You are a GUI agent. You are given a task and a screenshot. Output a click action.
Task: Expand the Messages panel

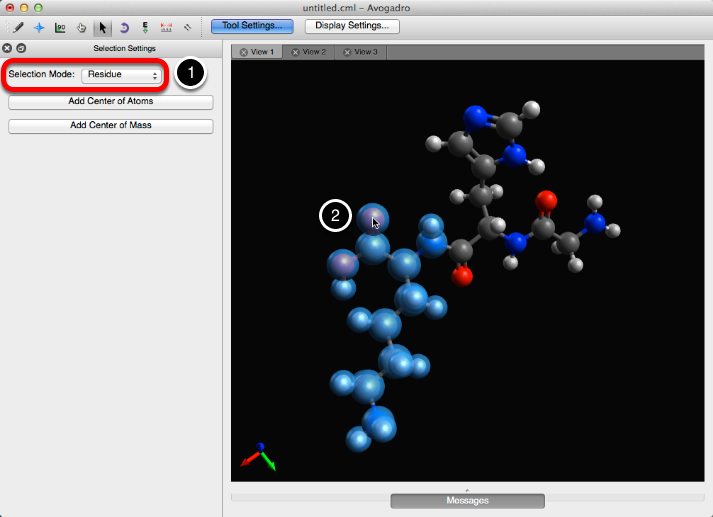click(x=467, y=500)
